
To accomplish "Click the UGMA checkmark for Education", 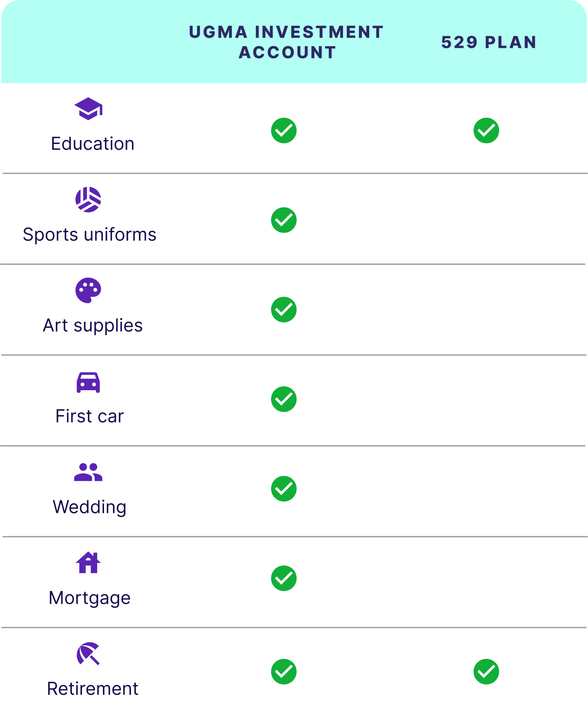I will point(284,131).
